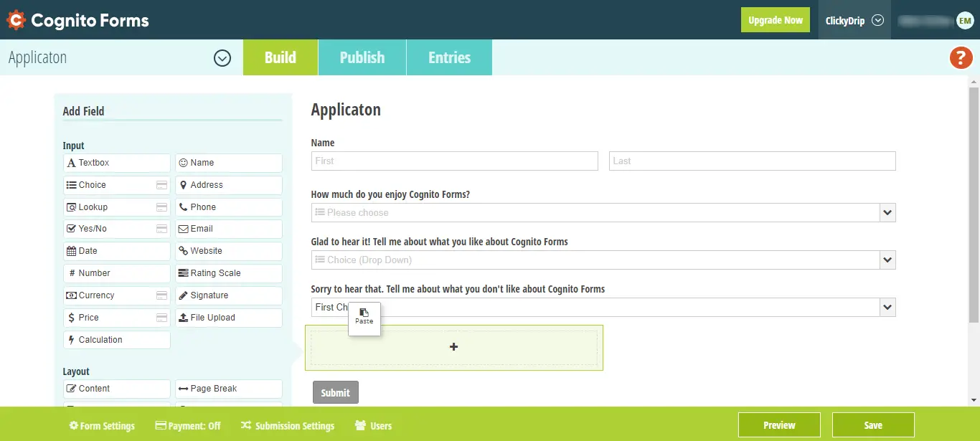Click the form's Submit button
Viewport: 980px width, 441px height.
(x=336, y=392)
